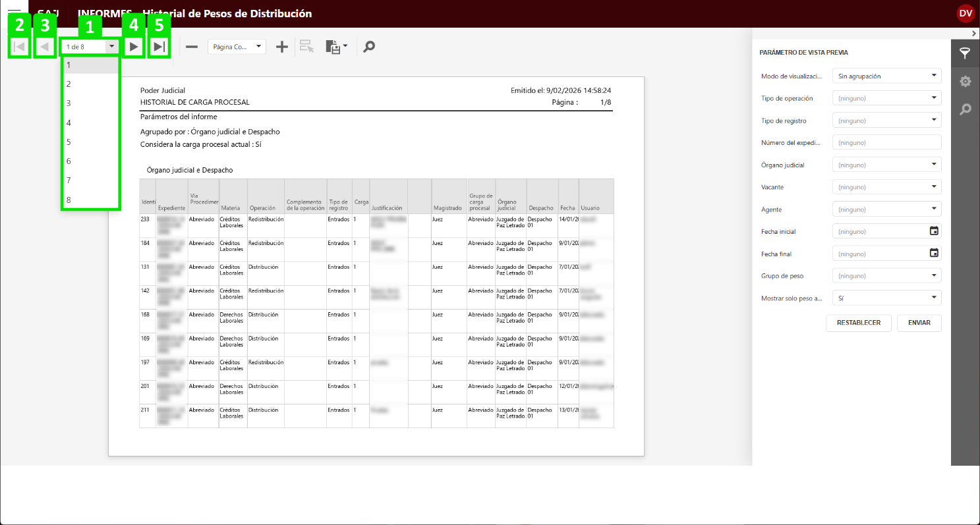Screen dimensions: 980x525
Task: Go to the next report page
Action: (x=134, y=47)
